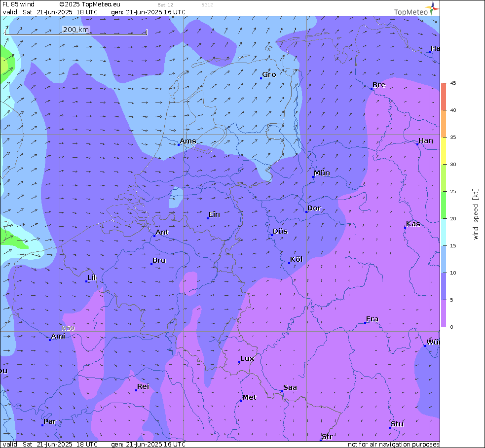Click the "25" value on the legend

point(453,192)
